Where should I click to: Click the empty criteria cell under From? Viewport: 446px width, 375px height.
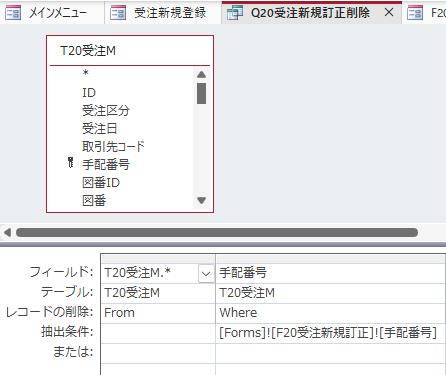click(158, 333)
